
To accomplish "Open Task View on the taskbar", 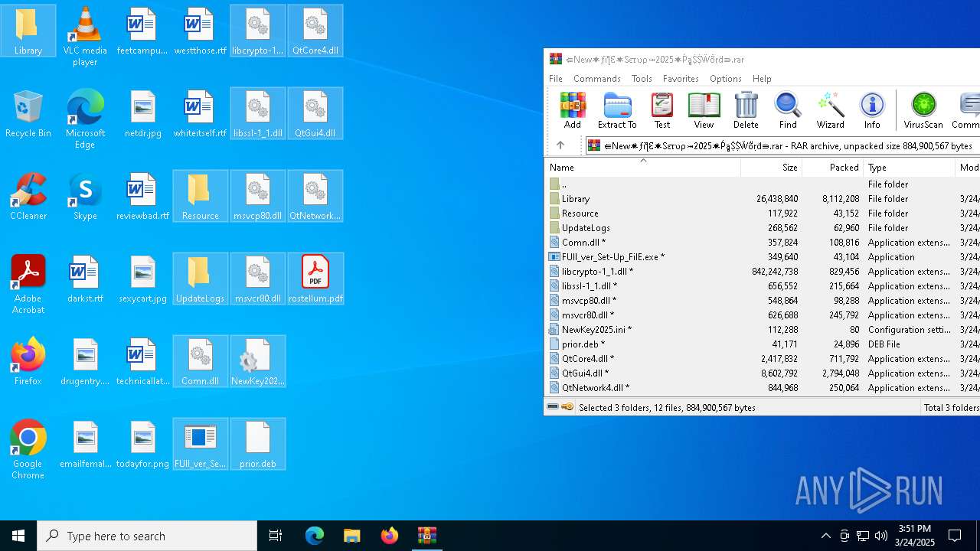I will click(276, 536).
